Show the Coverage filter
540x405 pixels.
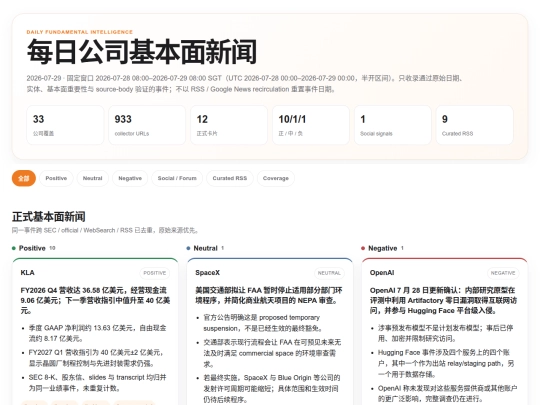276,178
